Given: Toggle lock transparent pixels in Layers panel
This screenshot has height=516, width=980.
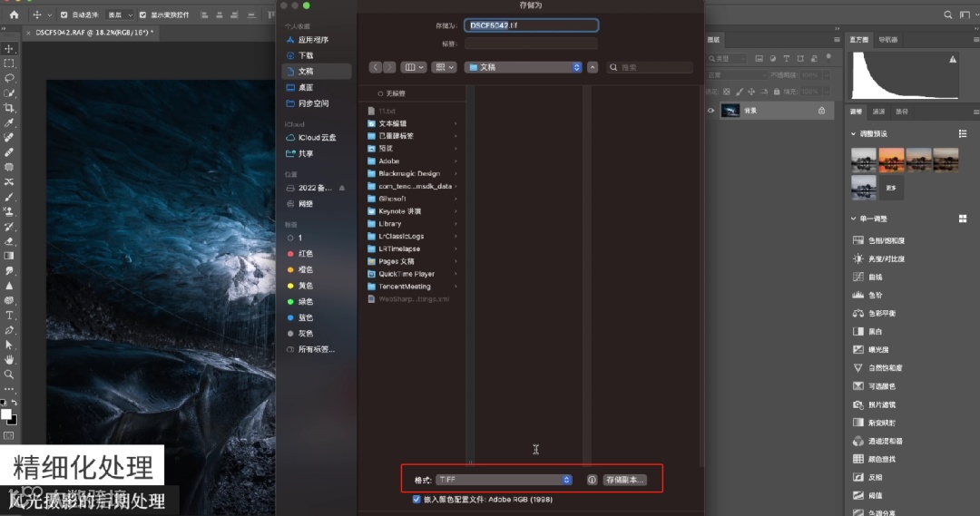Looking at the screenshot, I should 726,92.
